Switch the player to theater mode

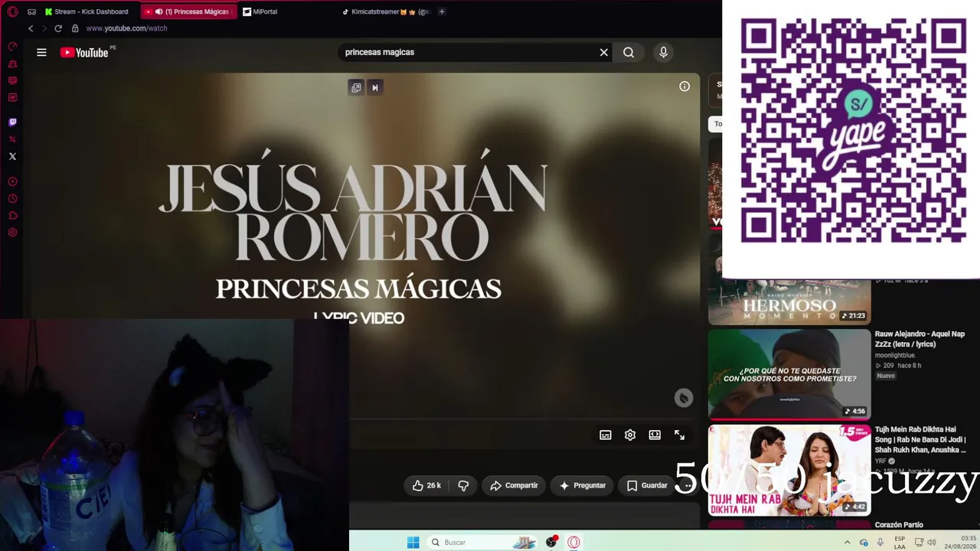click(655, 435)
